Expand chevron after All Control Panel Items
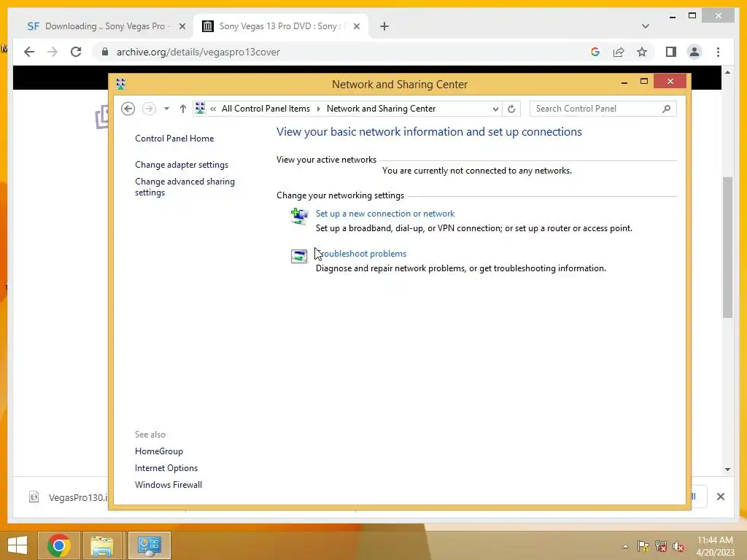 tap(318, 109)
